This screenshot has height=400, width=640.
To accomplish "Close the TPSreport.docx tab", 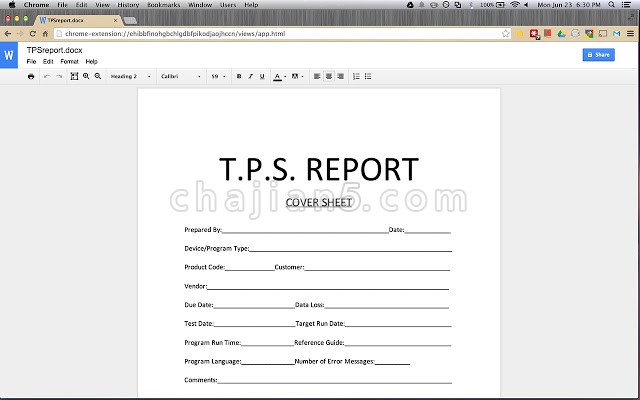I will pos(116,20).
